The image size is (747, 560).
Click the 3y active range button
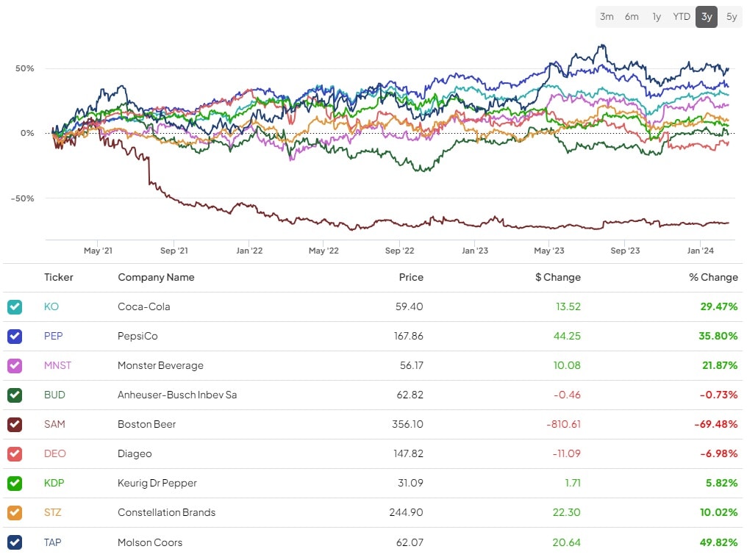click(x=707, y=17)
